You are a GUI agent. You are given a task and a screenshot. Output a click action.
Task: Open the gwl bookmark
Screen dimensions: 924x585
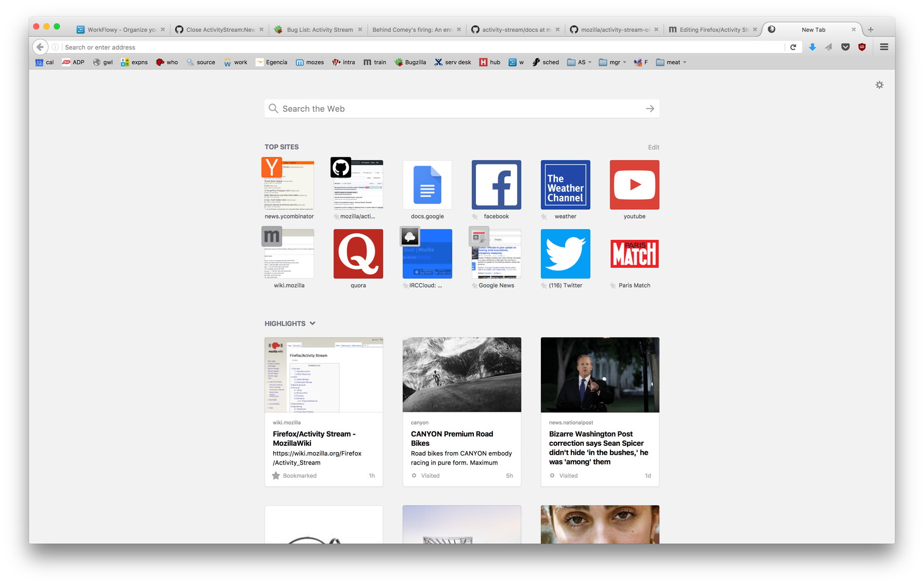[103, 62]
